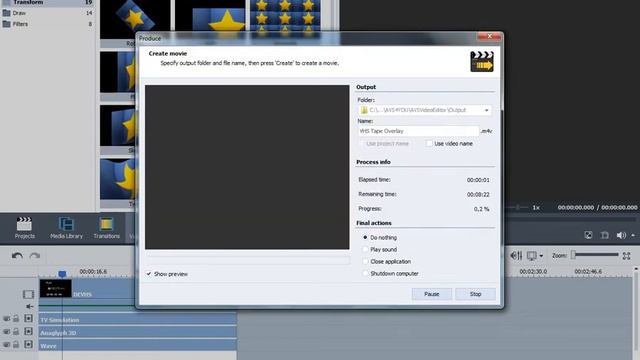Click the timeline view monitor icon
Image resolution: width=640 pixels, height=360 pixels.
coord(532,256)
